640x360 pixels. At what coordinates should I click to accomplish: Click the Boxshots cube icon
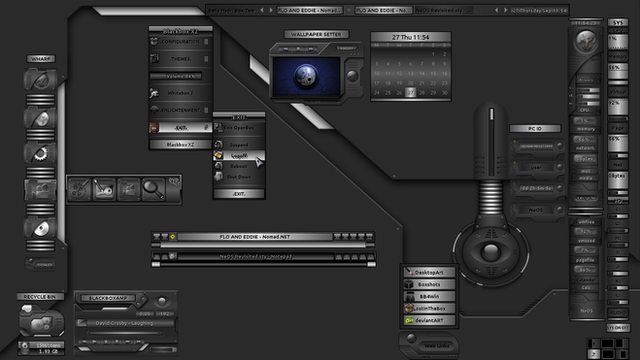tap(409, 284)
